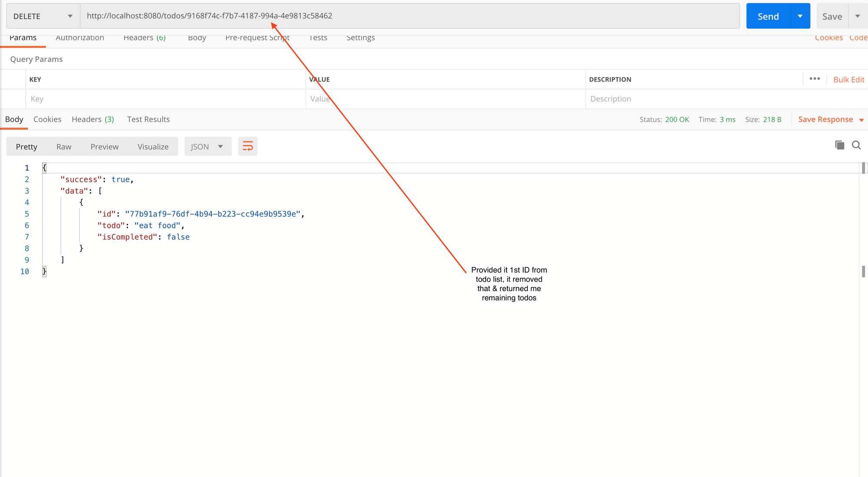Open the three-dots column options
Viewport: 868px width, 477px height.
(x=815, y=79)
